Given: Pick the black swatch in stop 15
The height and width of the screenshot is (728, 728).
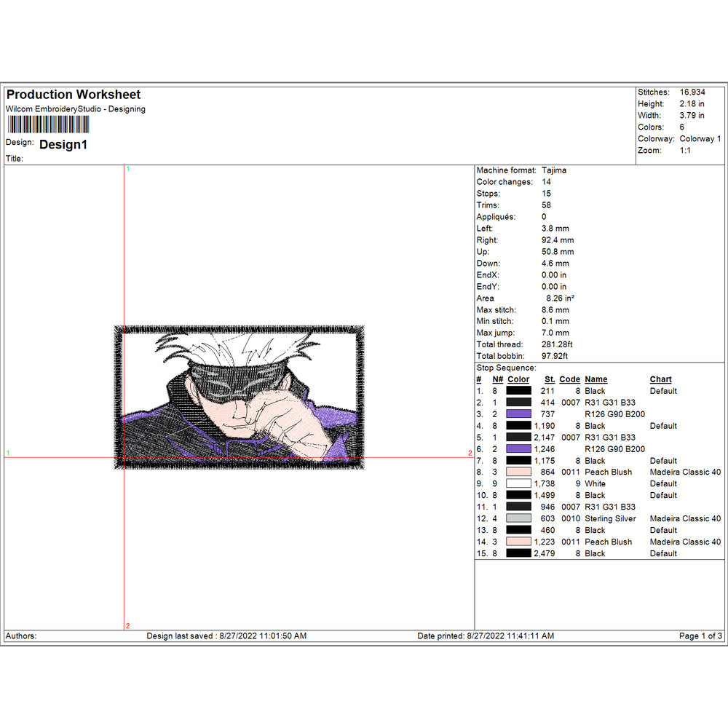Looking at the screenshot, I should click(x=519, y=553).
